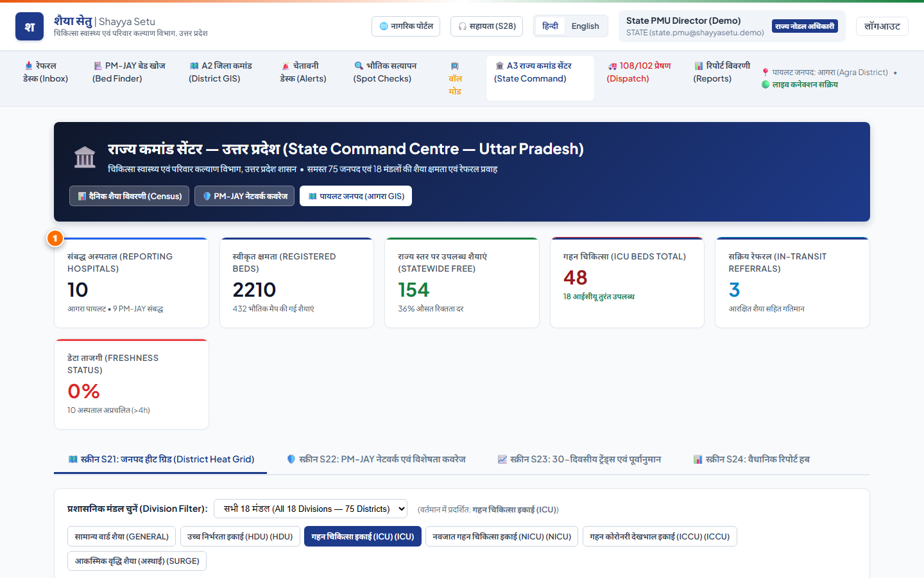Click the In-Transit Referrals value '3'
The image size is (924, 578).
click(734, 290)
